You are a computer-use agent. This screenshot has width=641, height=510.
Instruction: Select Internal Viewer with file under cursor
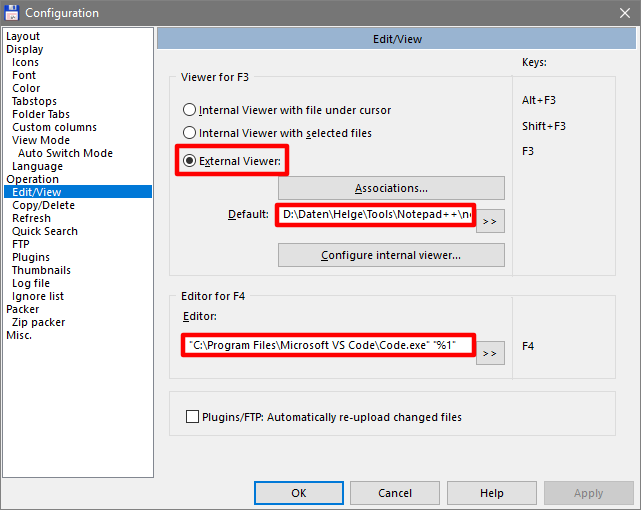[x=190, y=110]
